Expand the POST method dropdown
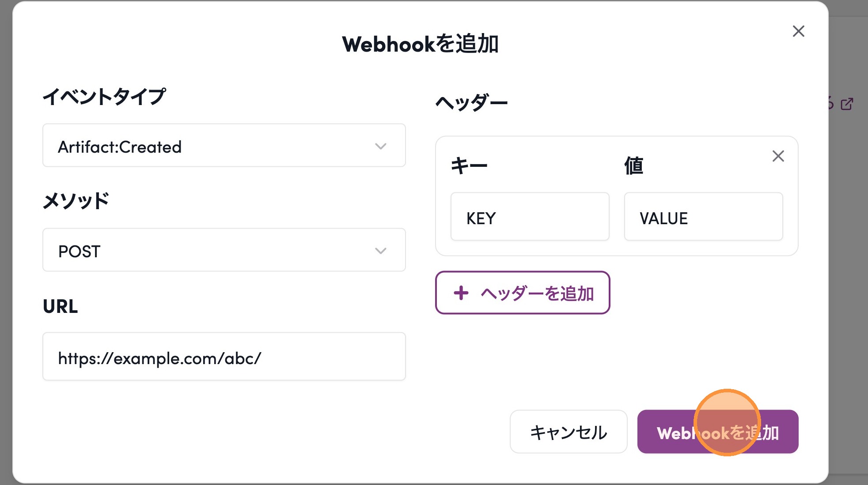 224,250
